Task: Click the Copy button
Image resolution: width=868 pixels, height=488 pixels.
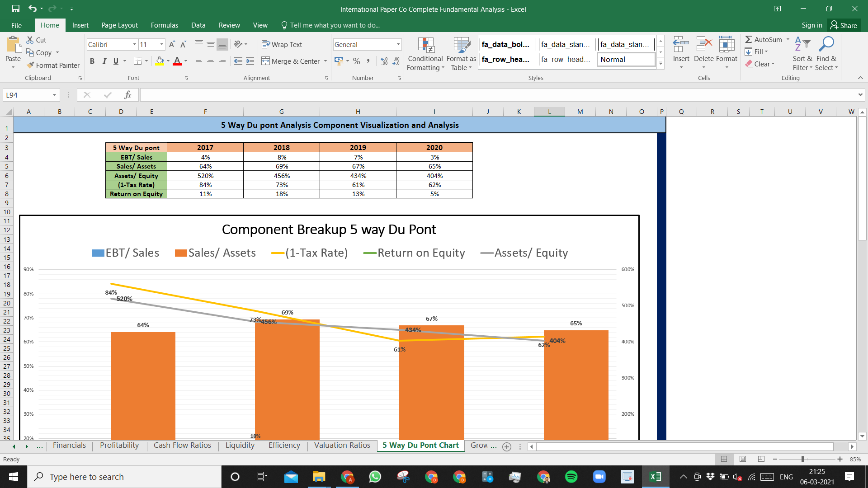Action: [39, 52]
